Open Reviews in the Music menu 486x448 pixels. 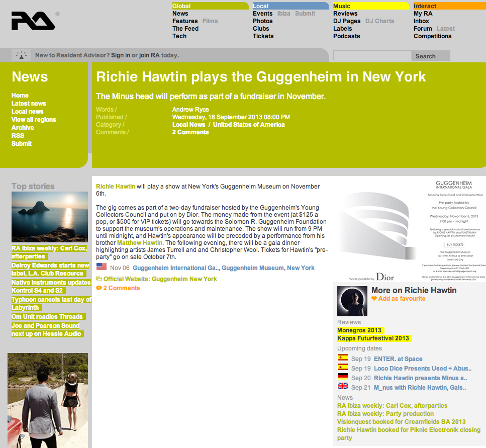(345, 14)
